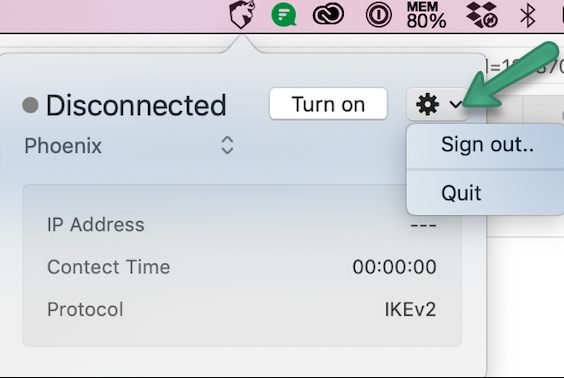Open the Dropbox menu bar icon
This screenshot has height=378, width=564.
point(482,15)
